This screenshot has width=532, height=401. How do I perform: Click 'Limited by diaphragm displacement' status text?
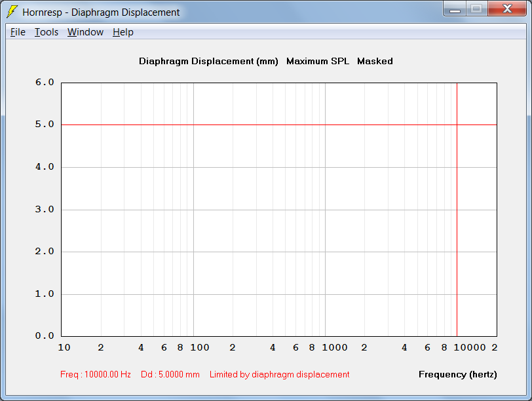(x=279, y=374)
